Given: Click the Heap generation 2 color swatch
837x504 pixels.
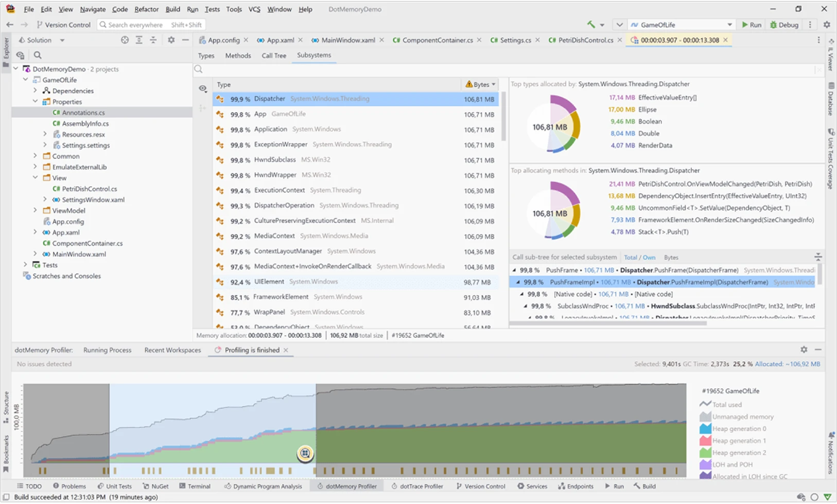Looking at the screenshot, I should (705, 453).
